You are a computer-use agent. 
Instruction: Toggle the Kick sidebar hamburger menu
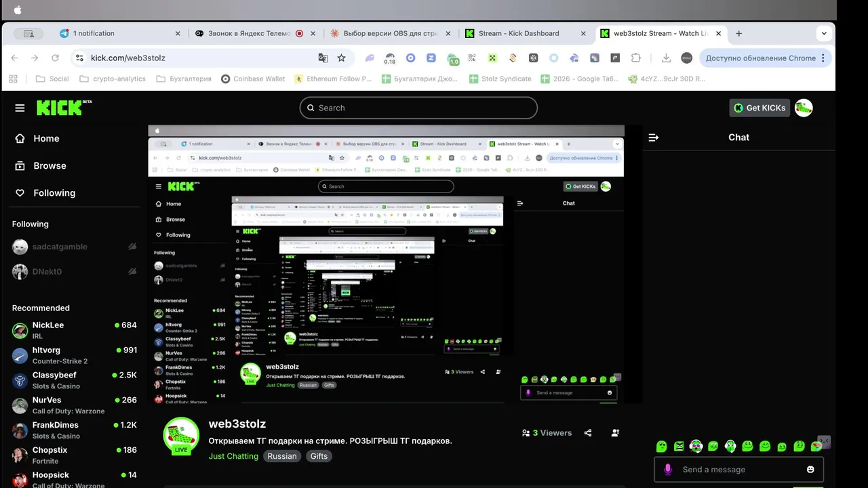(x=20, y=108)
